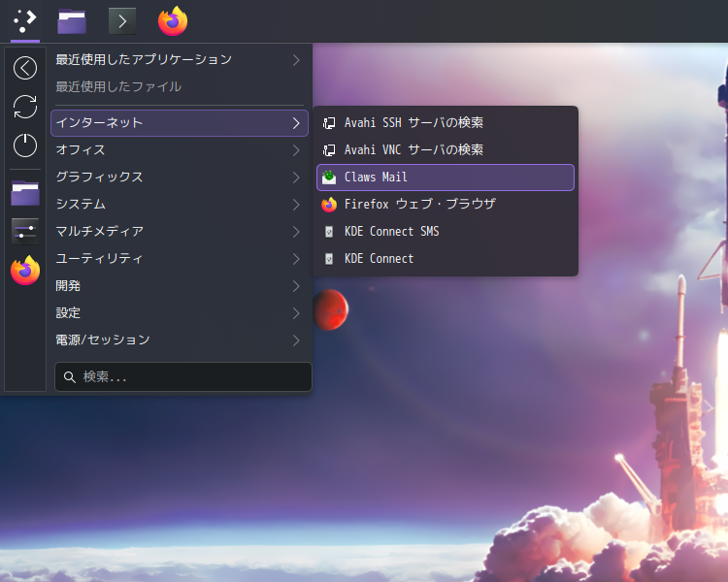The image size is (728, 582).
Task: Expand the マルチメディア category chevron
Action: point(296,232)
